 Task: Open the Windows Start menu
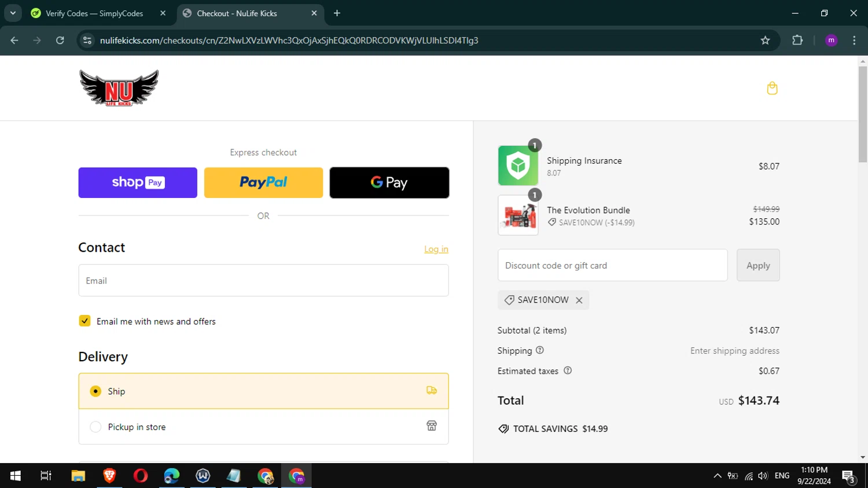16,475
